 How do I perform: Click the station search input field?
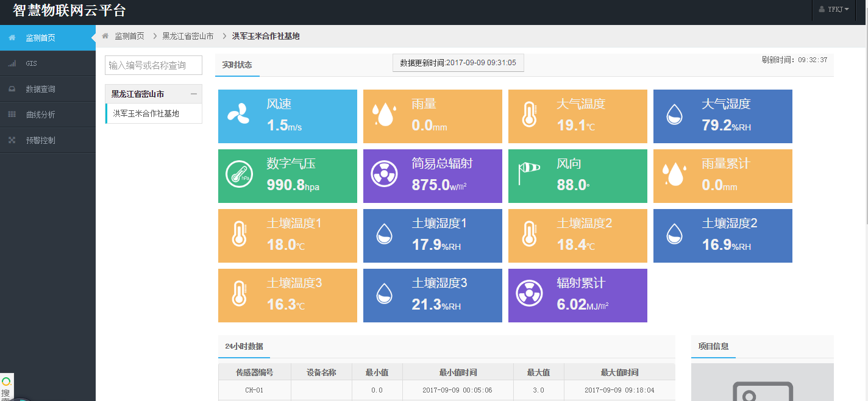pyautogui.click(x=153, y=65)
